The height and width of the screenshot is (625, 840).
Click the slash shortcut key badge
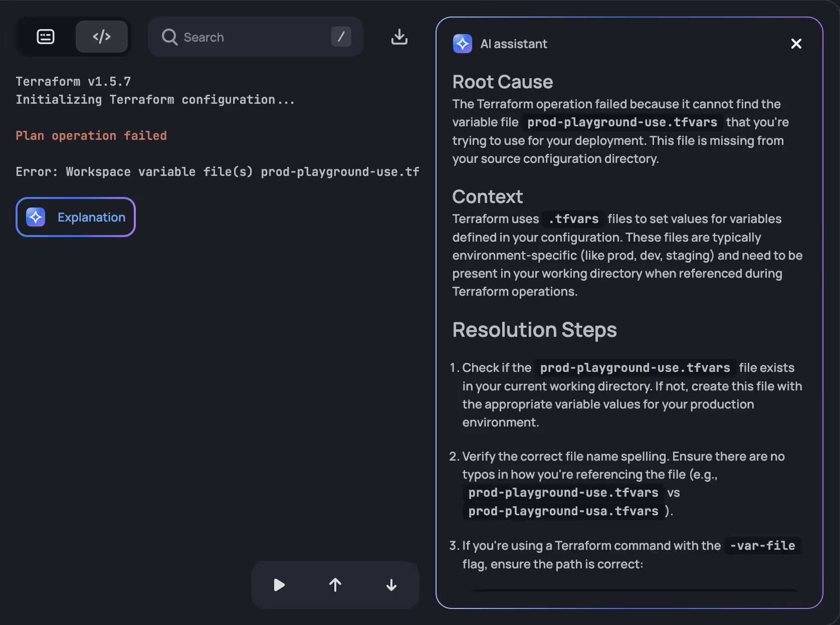341,37
